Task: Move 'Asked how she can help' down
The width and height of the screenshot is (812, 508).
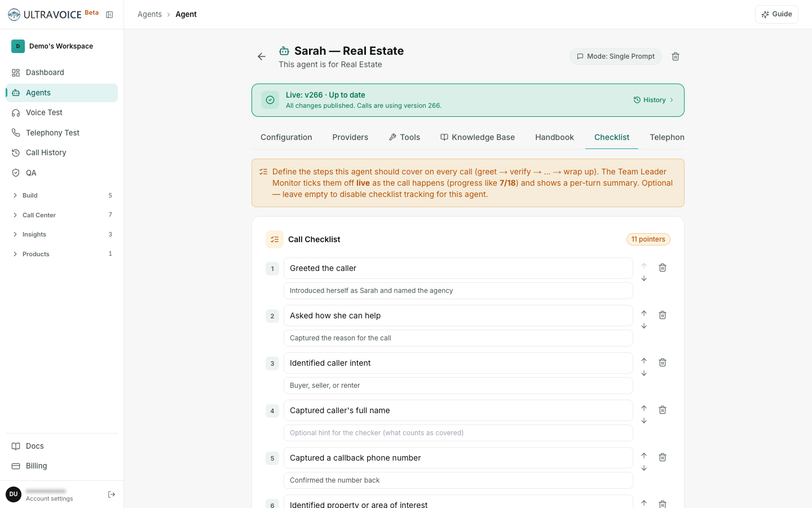Action: [644, 326]
